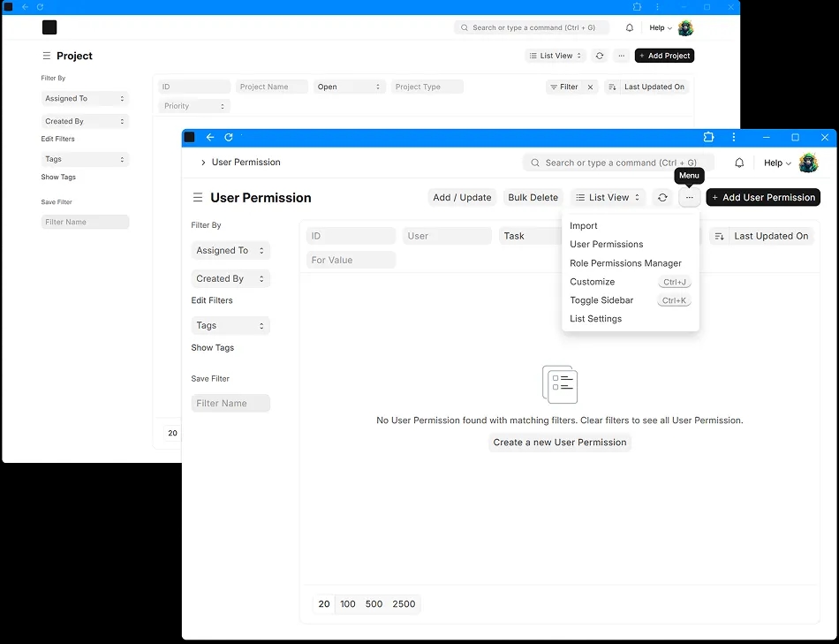Refresh the User Permission list
839x644 pixels.
(662, 198)
